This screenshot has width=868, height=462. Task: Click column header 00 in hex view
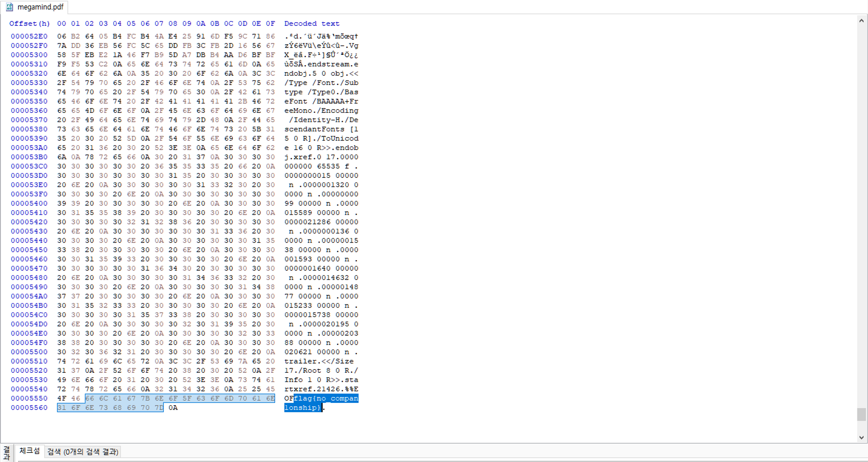coord(61,24)
